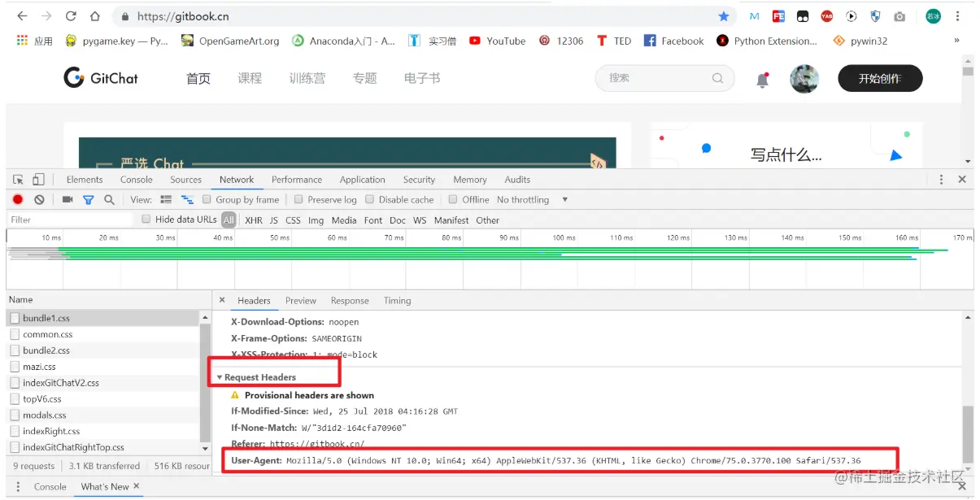980x500 pixels.
Task: Select the topV6.css request row
Action: pos(102,399)
